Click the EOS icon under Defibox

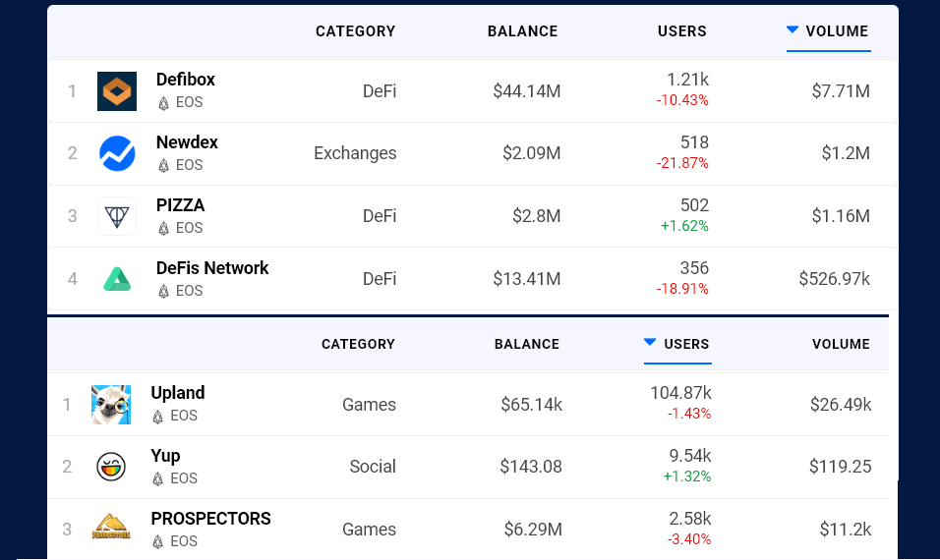(163, 103)
